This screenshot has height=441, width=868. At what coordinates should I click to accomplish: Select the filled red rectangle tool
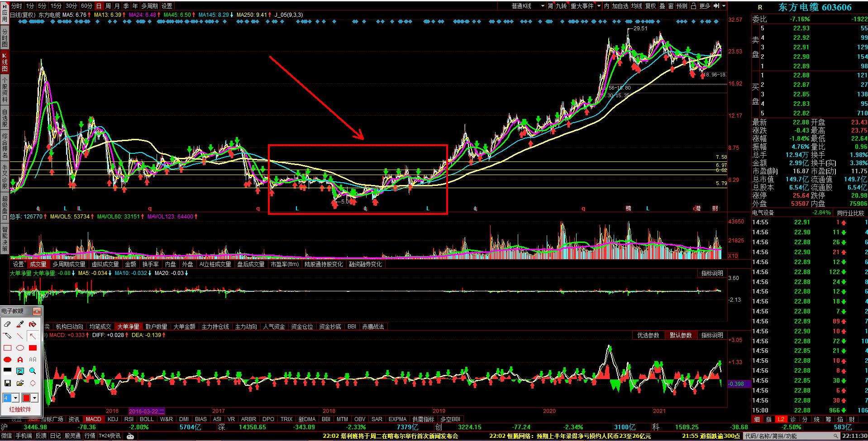[x=33, y=348]
